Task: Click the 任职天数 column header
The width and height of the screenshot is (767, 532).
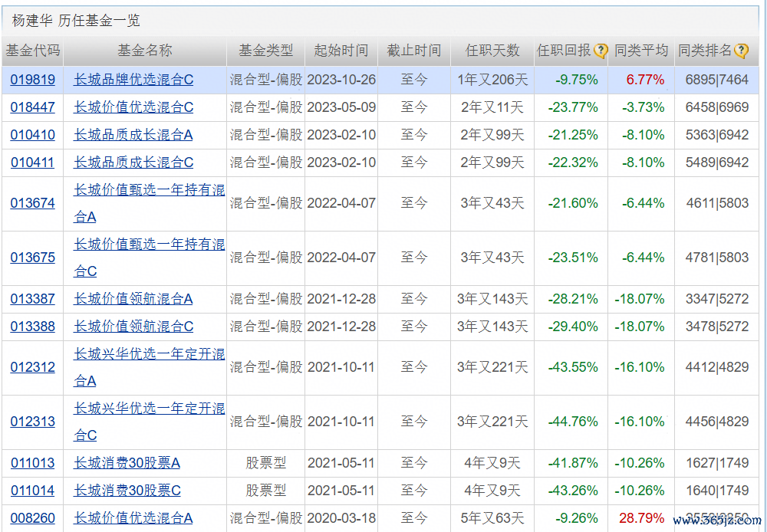Action: click(492, 51)
